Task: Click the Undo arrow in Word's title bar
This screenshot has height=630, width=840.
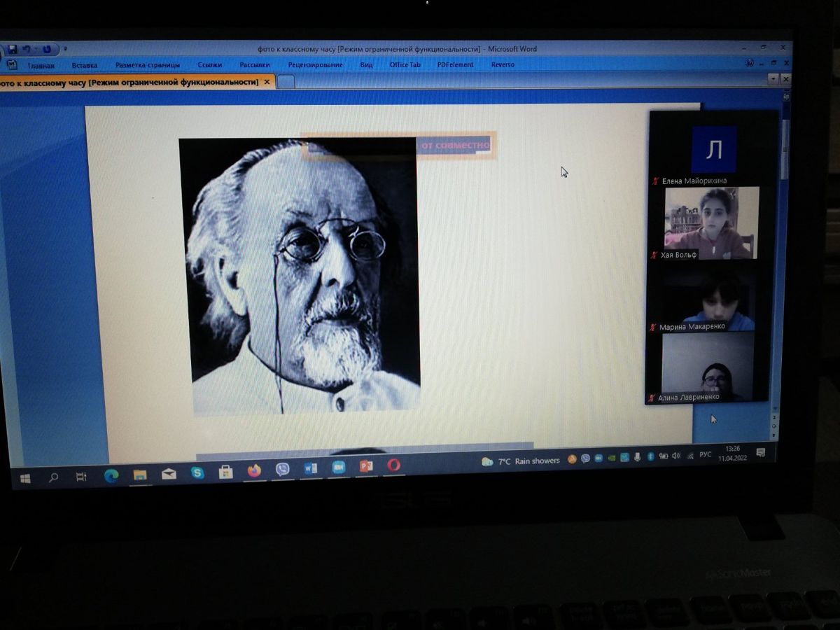Action: click(x=28, y=49)
